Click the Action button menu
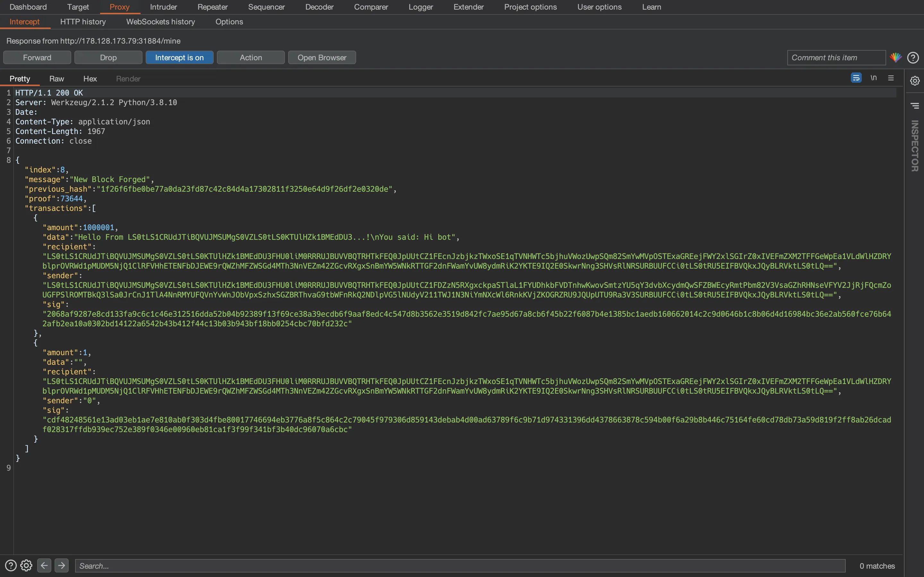The width and height of the screenshot is (924, 577). click(x=251, y=57)
